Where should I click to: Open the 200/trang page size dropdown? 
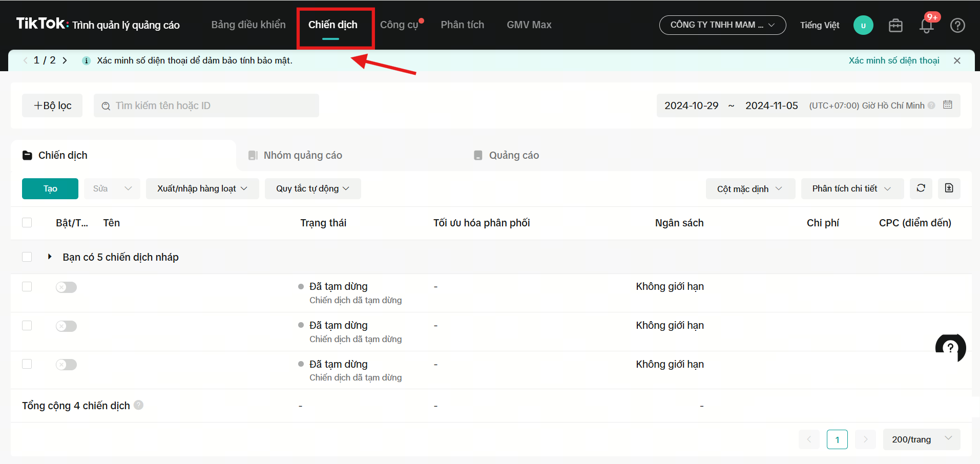tap(922, 439)
